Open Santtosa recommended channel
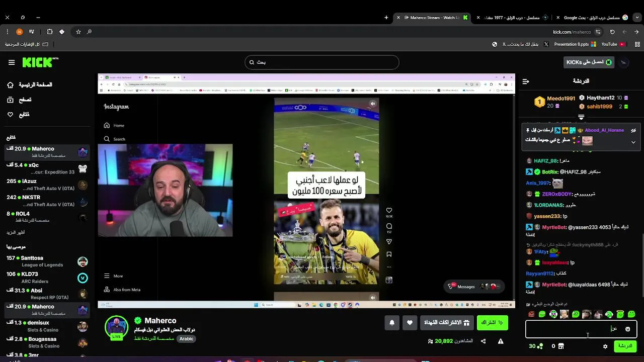This screenshot has height=362, width=644. click(x=47, y=261)
